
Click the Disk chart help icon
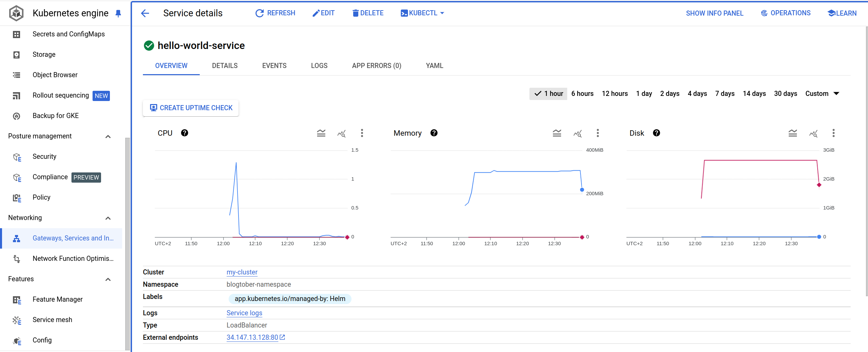(656, 133)
